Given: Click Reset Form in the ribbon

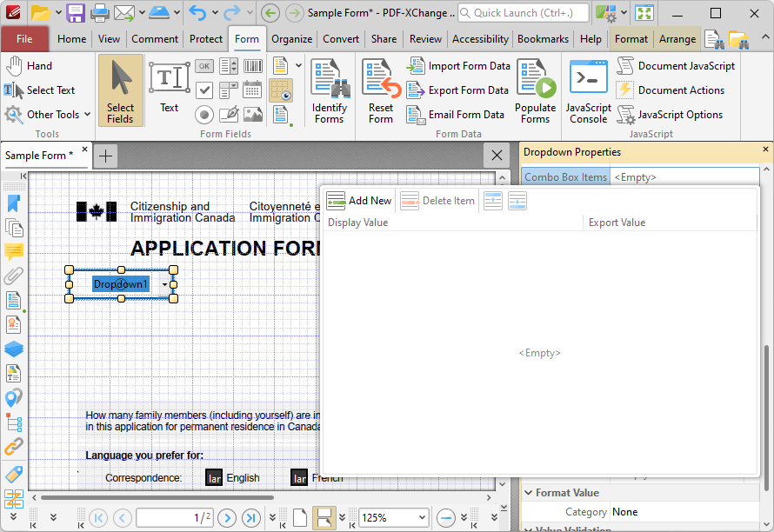Looking at the screenshot, I should pos(381,90).
